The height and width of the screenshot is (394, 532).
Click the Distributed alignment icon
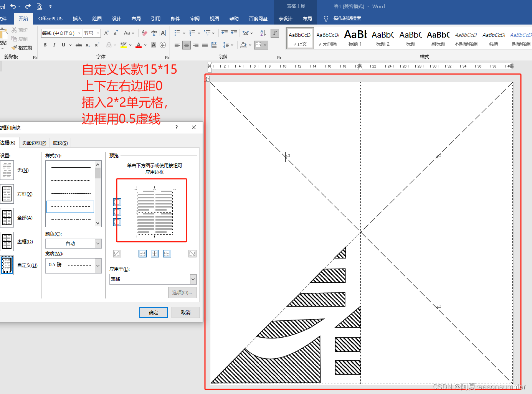click(x=214, y=45)
